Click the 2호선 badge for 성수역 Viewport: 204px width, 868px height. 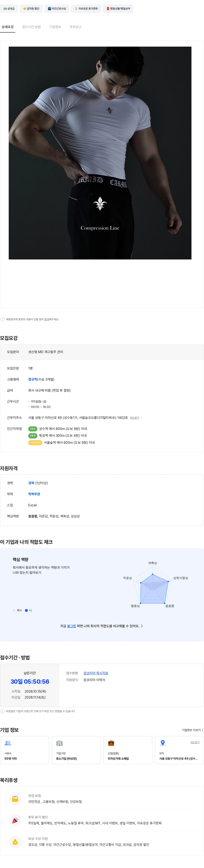pos(33,429)
